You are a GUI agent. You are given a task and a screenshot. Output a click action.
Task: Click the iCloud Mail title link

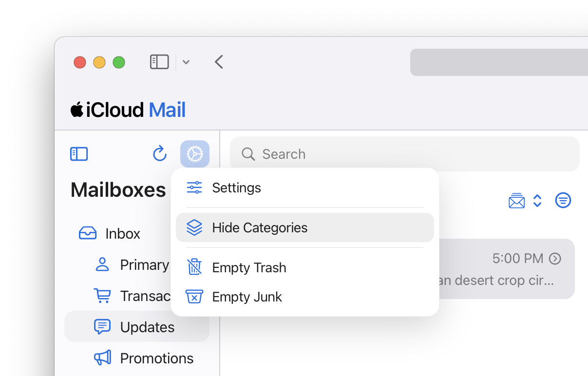pos(128,110)
